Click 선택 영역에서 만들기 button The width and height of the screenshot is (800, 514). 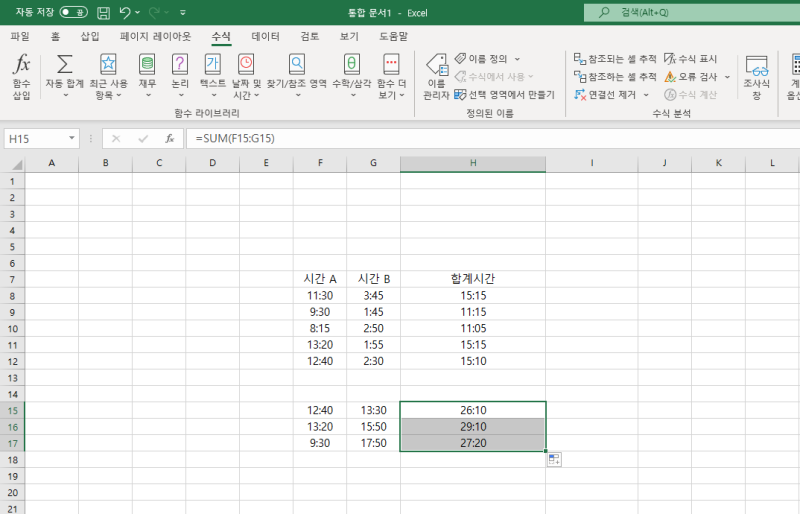504,94
